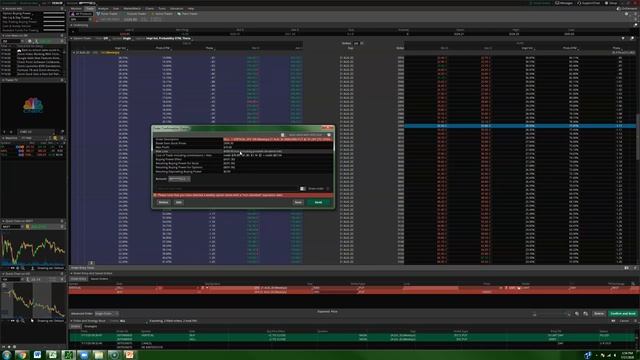This screenshot has width=640, height=360.
Task: Open Support/Chat in the top bar
Action: tap(589, 3)
